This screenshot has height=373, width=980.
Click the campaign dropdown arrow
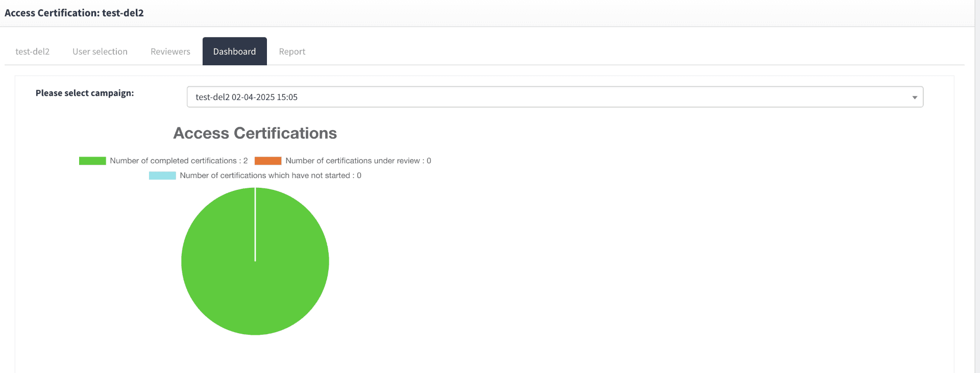(x=915, y=97)
